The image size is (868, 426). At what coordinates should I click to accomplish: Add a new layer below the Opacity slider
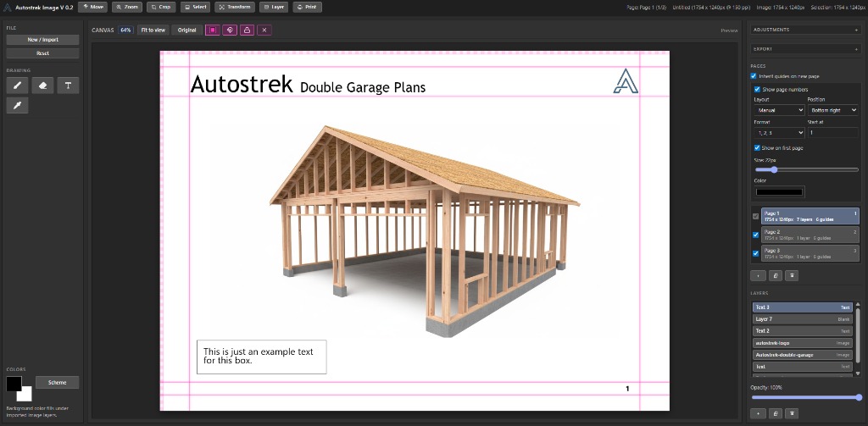[x=758, y=412]
